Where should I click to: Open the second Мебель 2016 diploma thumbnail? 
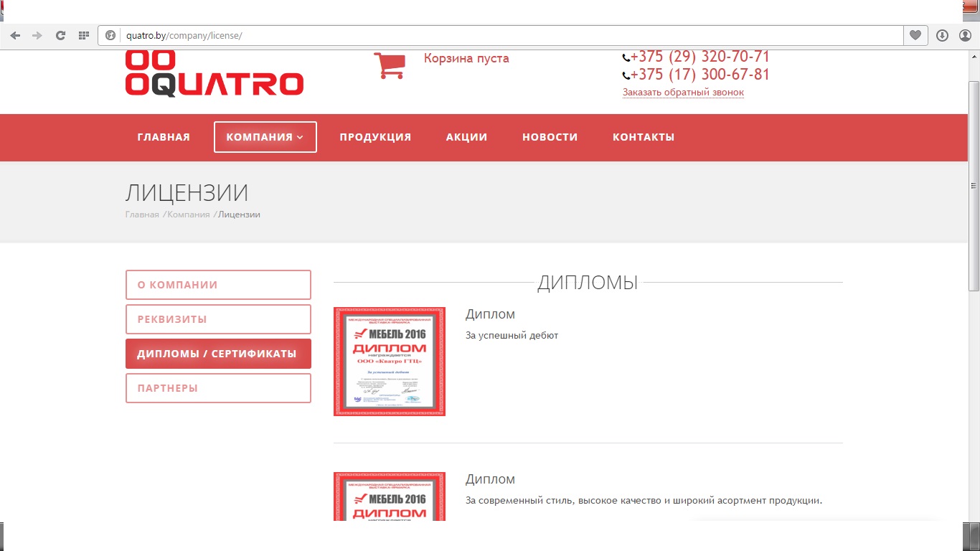390,496
